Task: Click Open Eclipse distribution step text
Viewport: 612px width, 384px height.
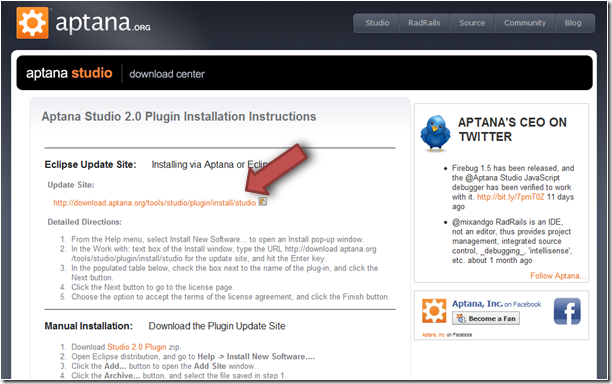Action: [x=193, y=357]
